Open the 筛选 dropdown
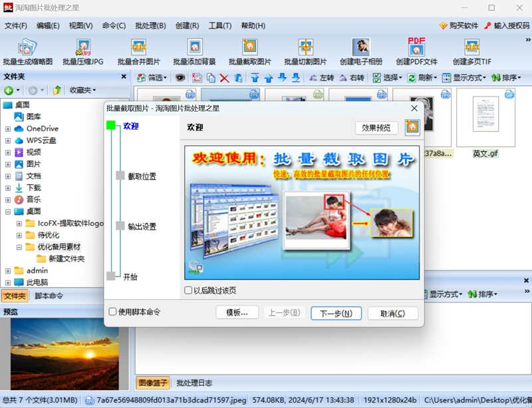The width and height of the screenshot is (532, 408). click(152, 78)
